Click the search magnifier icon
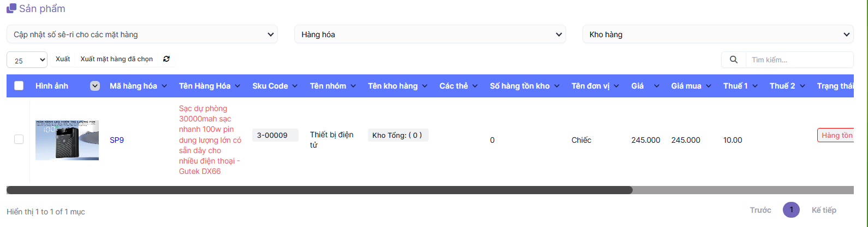868x227 pixels. [734, 60]
